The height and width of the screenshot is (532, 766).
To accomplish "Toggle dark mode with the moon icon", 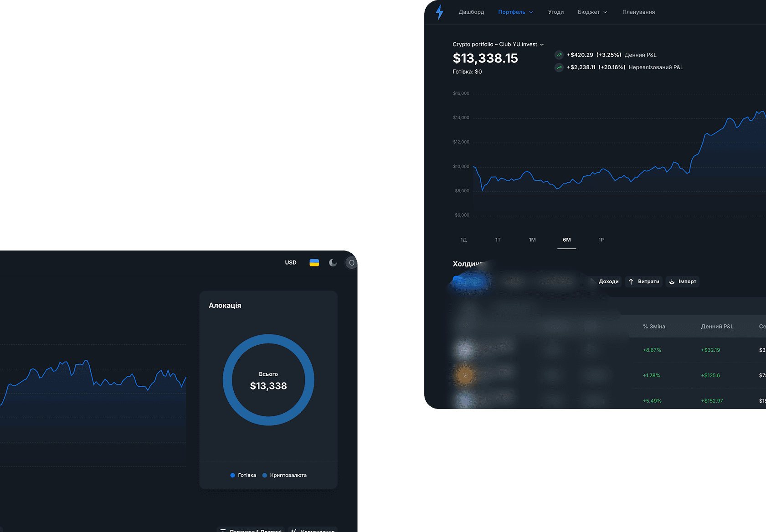I will click(x=333, y=263).
